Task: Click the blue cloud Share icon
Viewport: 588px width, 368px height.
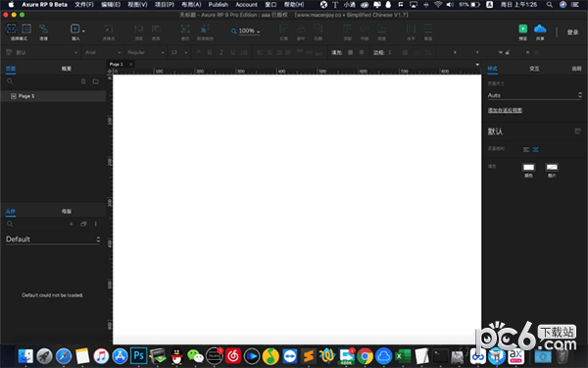Action: (540, 28)
